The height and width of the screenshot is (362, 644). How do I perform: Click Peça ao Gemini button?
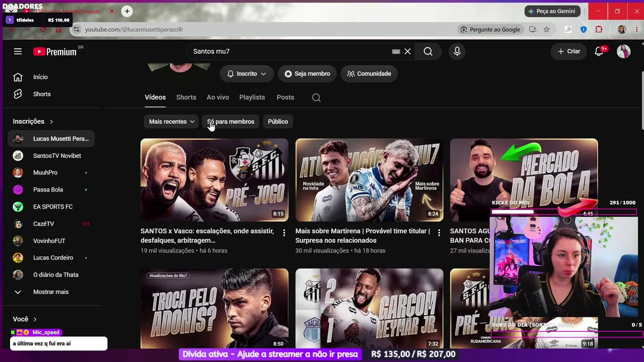[x=552, y=11]
